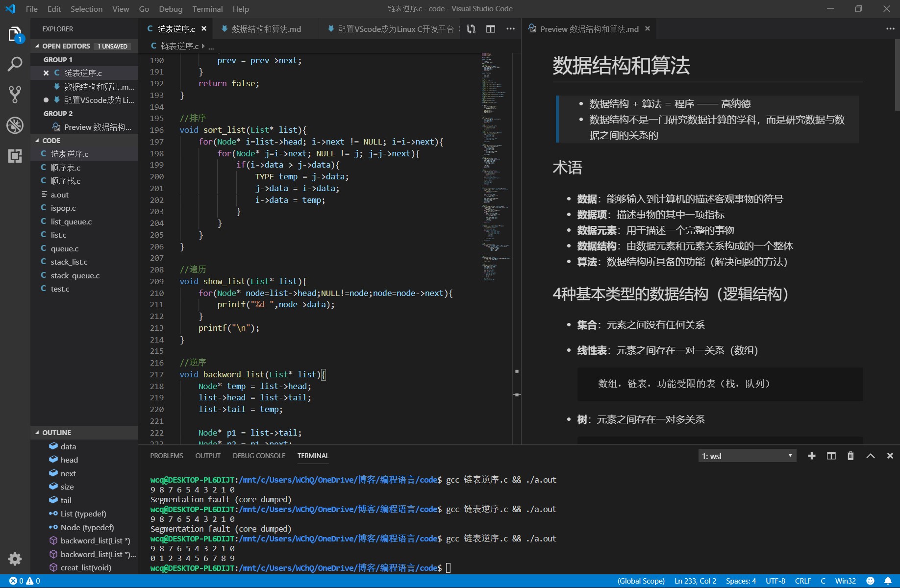Open ispop.c in the file tree
The width and height of the screenshot is (900, 588).
tap(84, 208)
